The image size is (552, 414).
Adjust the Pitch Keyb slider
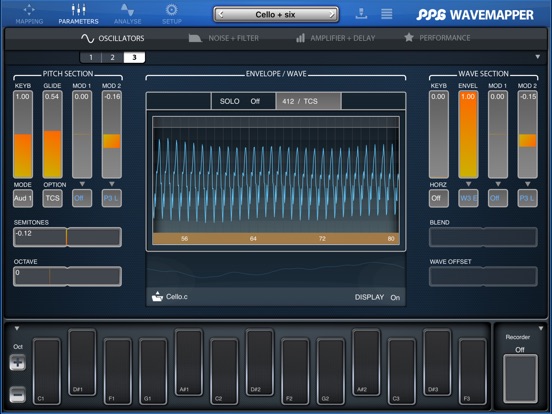tap(23, 134)
